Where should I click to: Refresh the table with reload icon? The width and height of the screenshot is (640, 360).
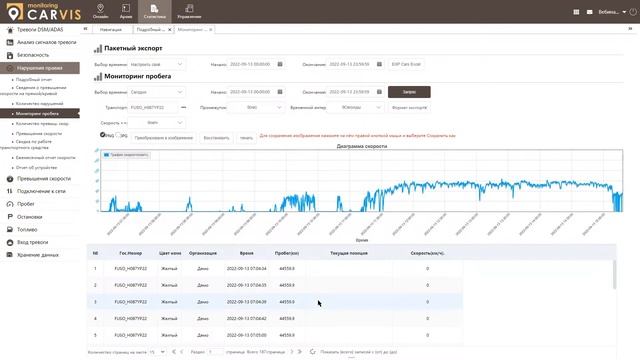click(x=312, y=351)
